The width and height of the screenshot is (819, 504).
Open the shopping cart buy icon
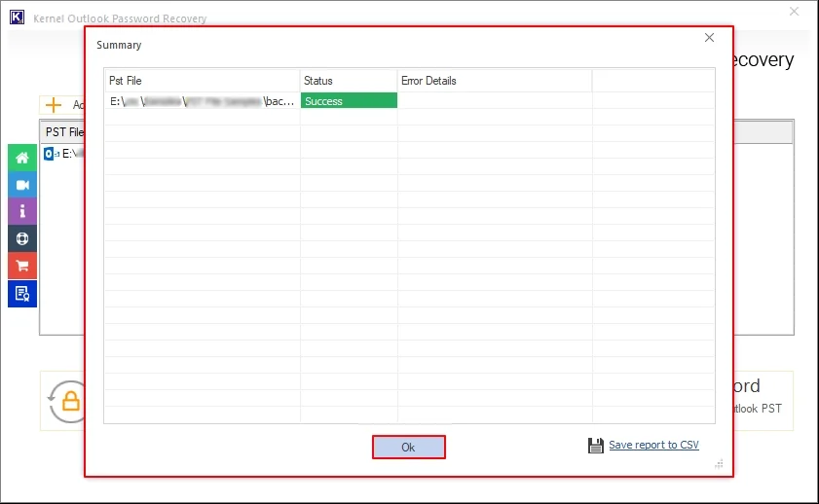pyautogui.click(x=22, y=266)
